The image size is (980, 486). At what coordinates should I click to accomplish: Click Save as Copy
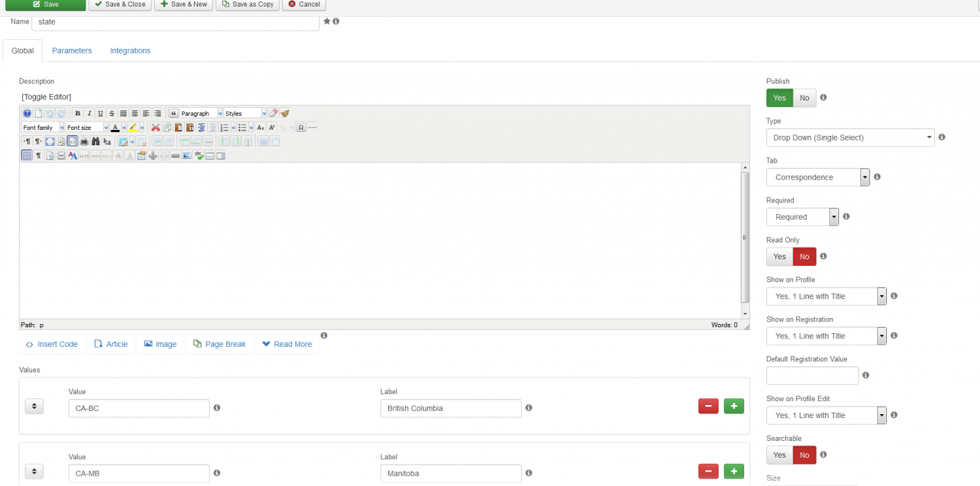pos(248,5)
